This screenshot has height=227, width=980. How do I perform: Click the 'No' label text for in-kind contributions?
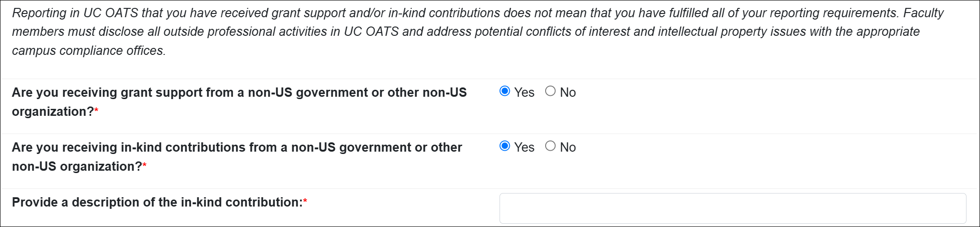click(568, 147)
